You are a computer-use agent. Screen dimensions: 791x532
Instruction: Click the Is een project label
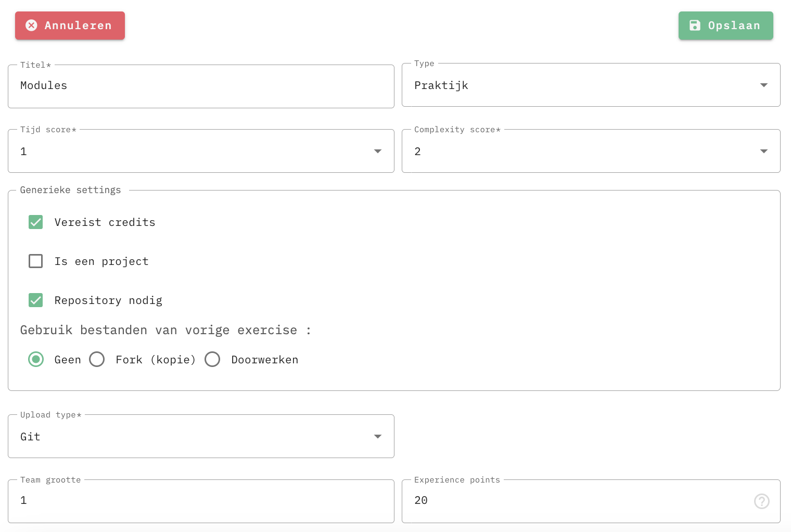(101, 261)
